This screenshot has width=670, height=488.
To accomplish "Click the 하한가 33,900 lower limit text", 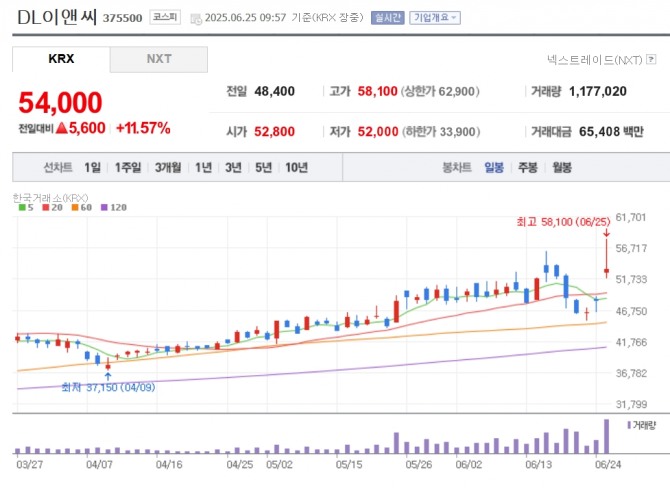I will (x=441, y=132).
